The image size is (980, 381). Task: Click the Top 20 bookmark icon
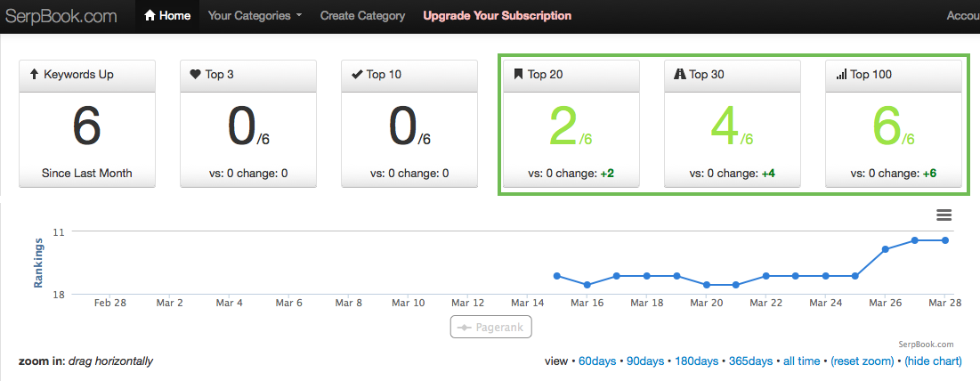(518, 75)
